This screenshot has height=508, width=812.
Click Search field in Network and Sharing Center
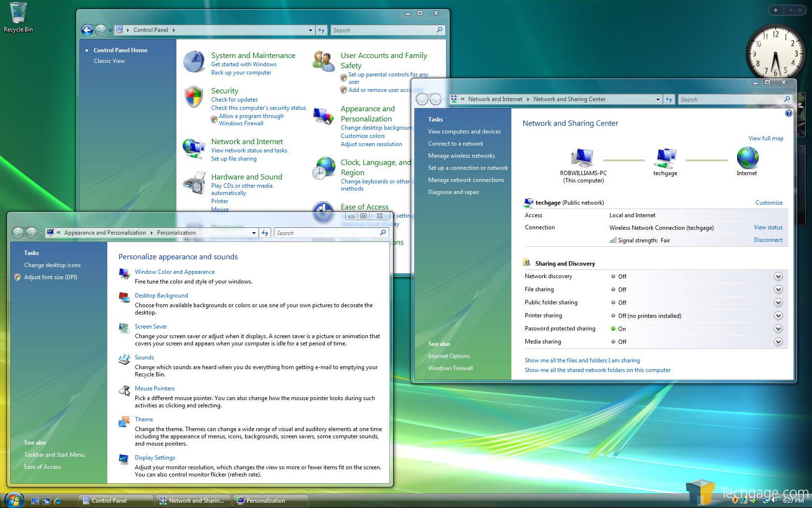pyautogui.click(x=735, y=99)
